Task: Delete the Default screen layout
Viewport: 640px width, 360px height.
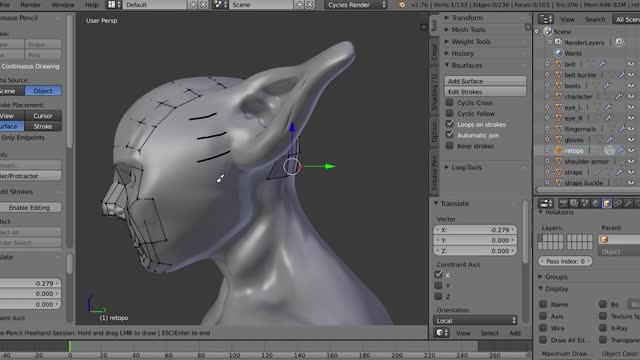Action: click(203, 5)
